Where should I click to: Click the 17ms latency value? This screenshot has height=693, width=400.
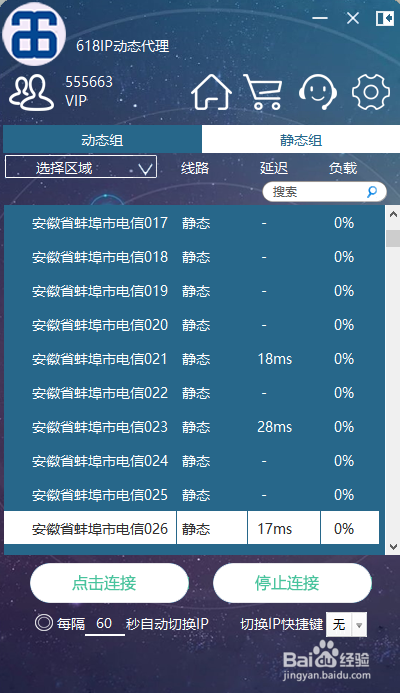[274, 529]
